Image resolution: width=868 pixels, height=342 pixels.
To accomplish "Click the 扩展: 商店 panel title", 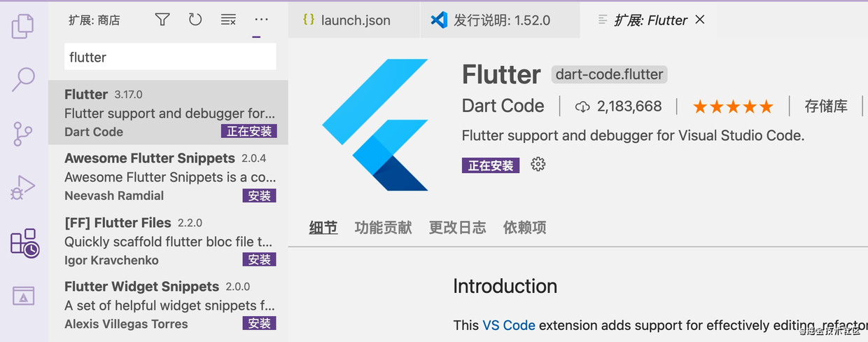I will coord(94,20).
